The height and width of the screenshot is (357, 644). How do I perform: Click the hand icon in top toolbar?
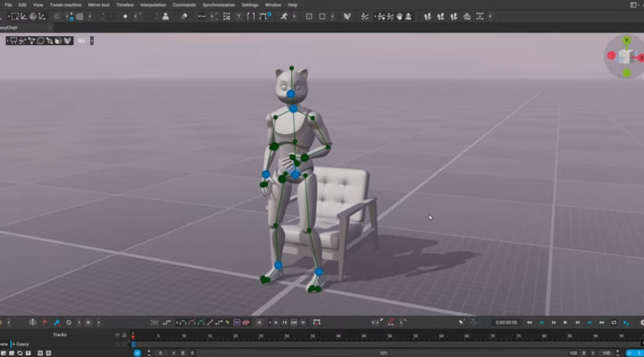coord(399,16)
